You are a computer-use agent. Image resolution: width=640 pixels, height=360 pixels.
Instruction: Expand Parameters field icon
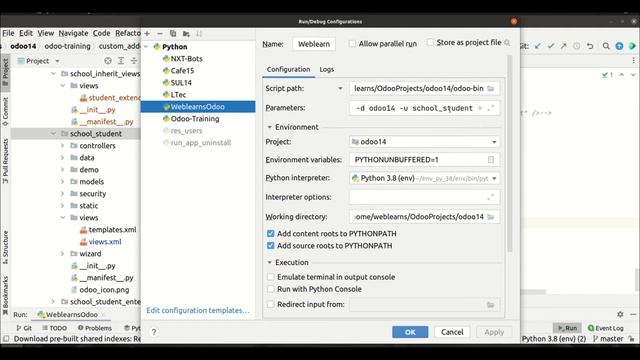[491, 108]
